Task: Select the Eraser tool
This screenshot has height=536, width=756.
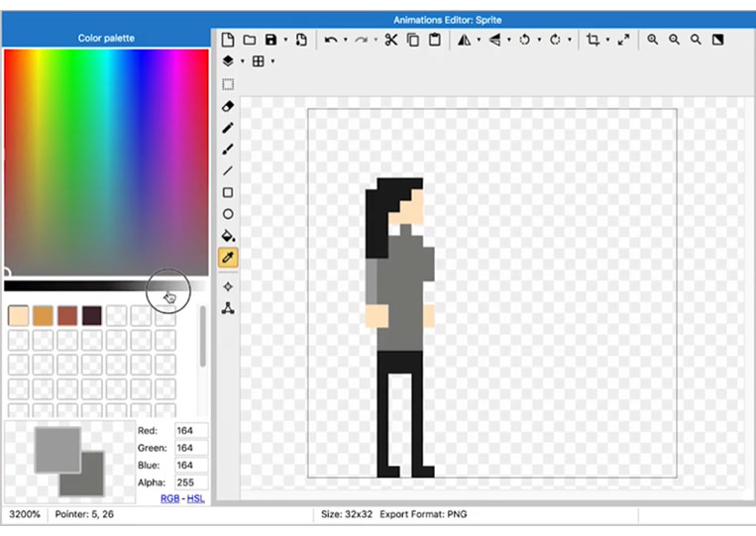Action: pyautogui.click(x=228, y=106)
